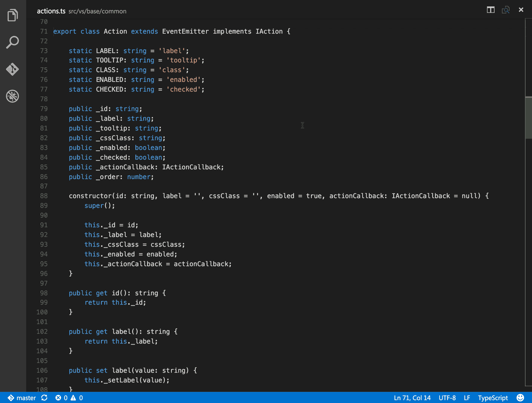Go to line via the Ln 71 indicator
Image resolution: width=532 pixels, height=403 pixels.
[412, 397]
